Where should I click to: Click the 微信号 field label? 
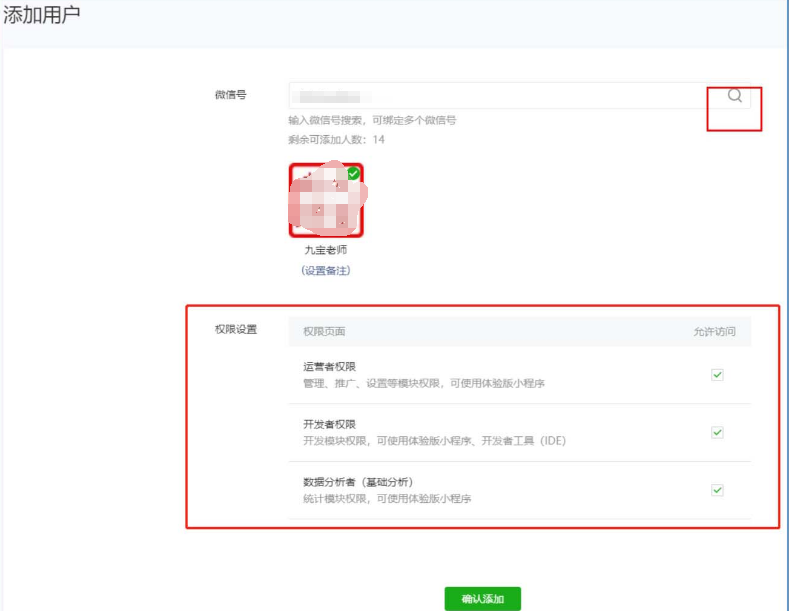[x=231, y=95]
